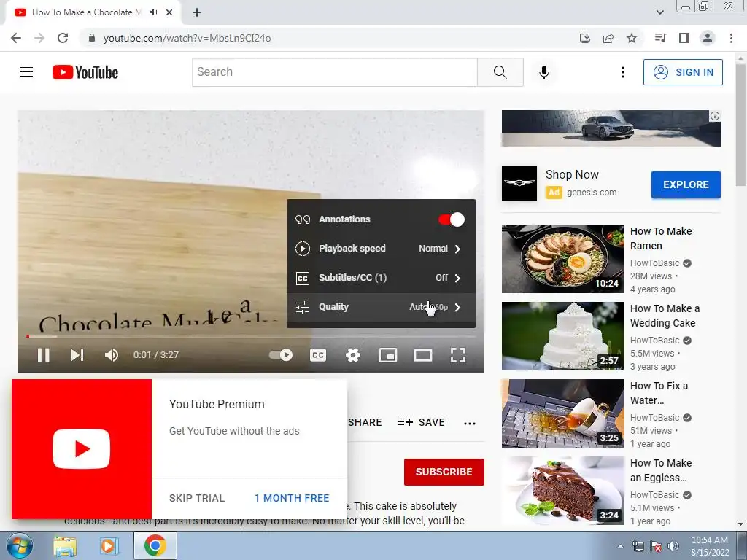Viewport: 747px width, 560px height.
Task: Expand Subtitles/CC chevron arrow
Action: pos(458,278)
